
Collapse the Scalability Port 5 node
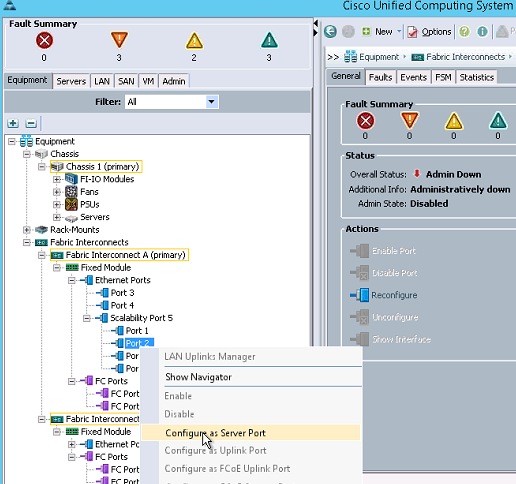87,318
